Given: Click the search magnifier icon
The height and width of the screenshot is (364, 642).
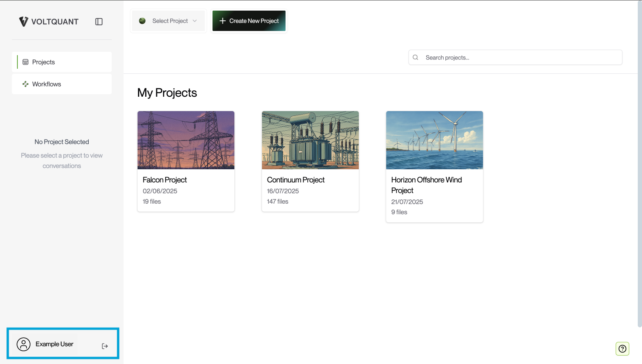Looking at the screenshot, I should point(416,58).
